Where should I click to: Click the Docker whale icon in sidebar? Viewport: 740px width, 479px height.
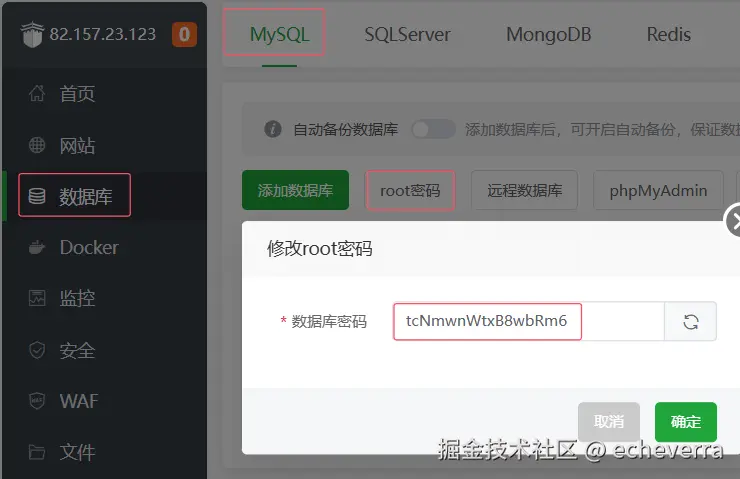click(37, 247)
